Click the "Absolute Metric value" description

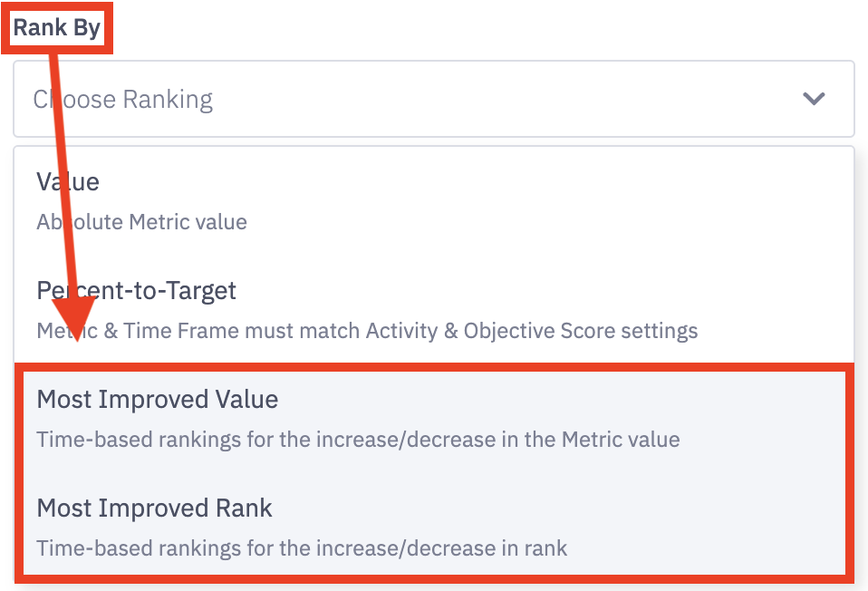coord(141,222)
